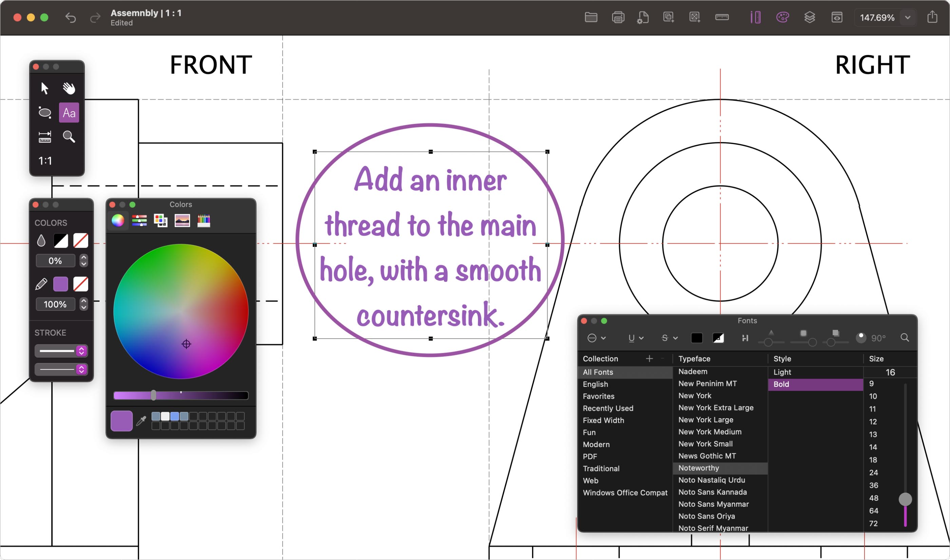Switch to the Image palette tab in Colors
This screenshot has width=950, height=560.
tap(182, 220)
